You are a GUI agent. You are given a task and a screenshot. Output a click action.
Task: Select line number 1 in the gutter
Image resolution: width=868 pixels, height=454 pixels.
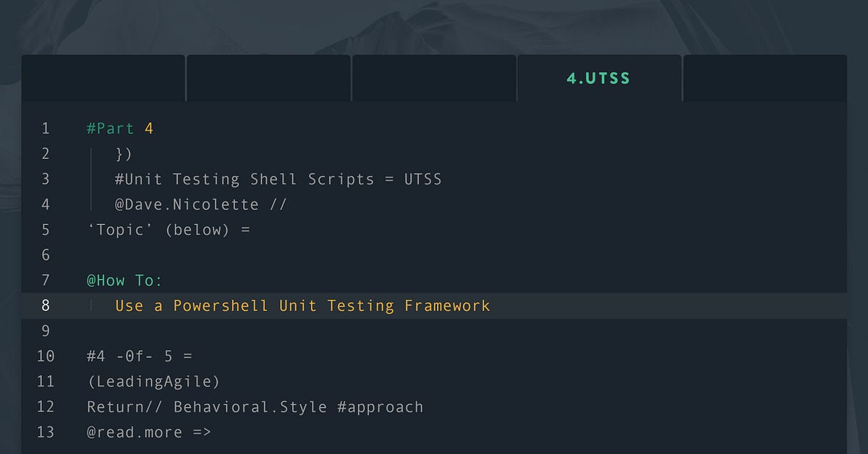click(x=46, y=128)
